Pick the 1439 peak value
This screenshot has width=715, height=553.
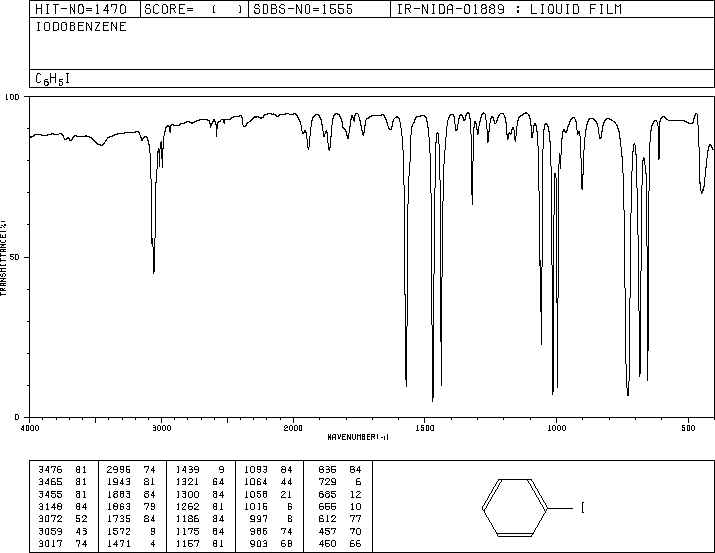(187, 470)
